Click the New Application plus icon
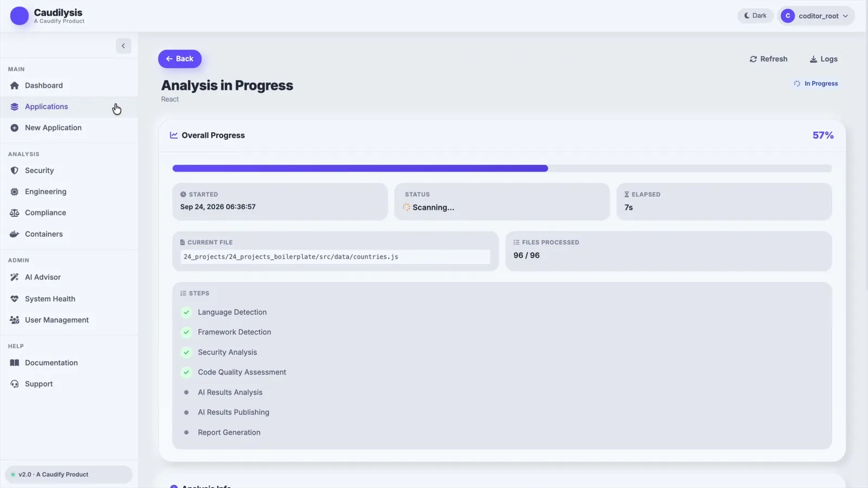Image resolution: width=868 pixels, height=488 pixels. [x=15, y=128]
